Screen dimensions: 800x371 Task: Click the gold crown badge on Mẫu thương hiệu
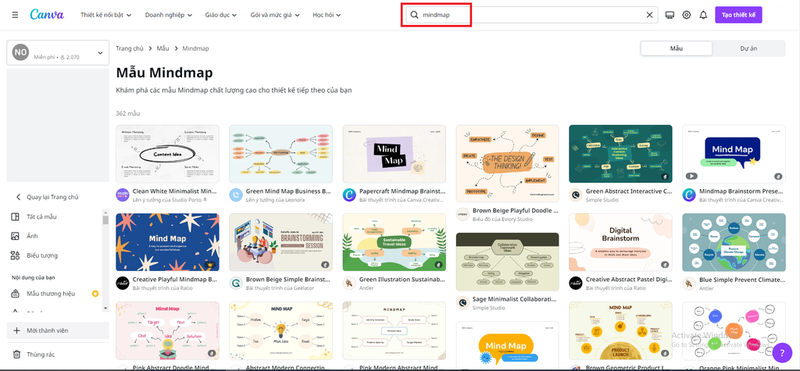coord(95,294)
